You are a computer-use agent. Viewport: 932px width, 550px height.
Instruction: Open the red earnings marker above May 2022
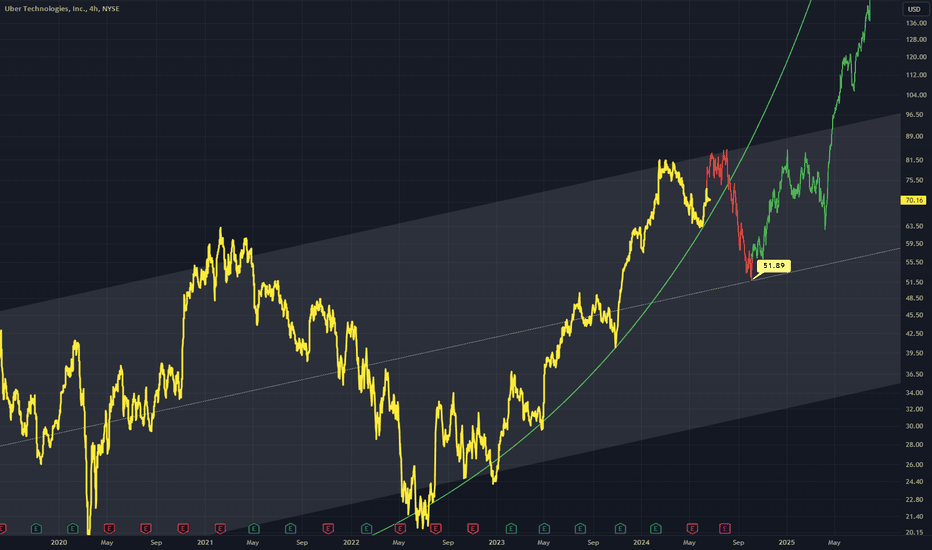point(400,528)
